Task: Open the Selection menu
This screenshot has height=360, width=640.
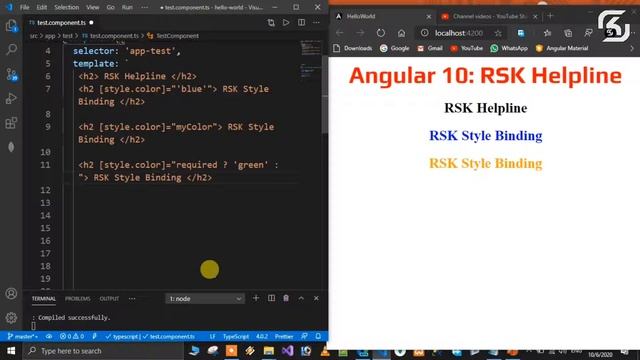Action: pyautogui.click(x=67, y=7)
